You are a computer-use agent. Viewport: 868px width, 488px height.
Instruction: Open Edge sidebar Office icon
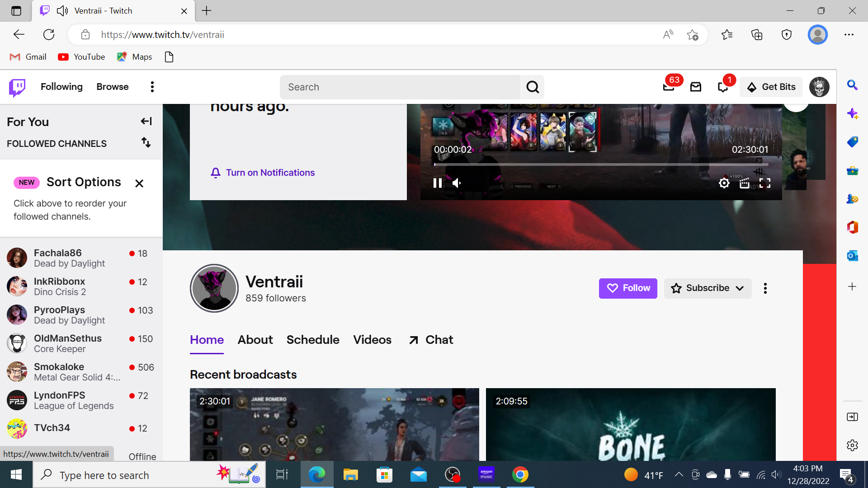tap(852, 227)
